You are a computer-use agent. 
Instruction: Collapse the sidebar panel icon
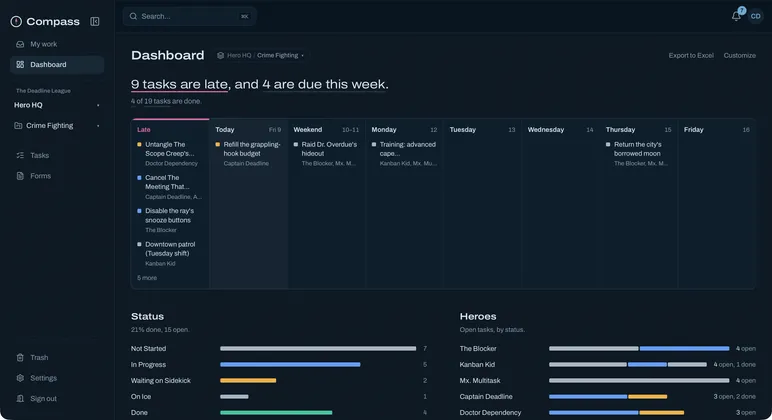(x=95, y=21)
